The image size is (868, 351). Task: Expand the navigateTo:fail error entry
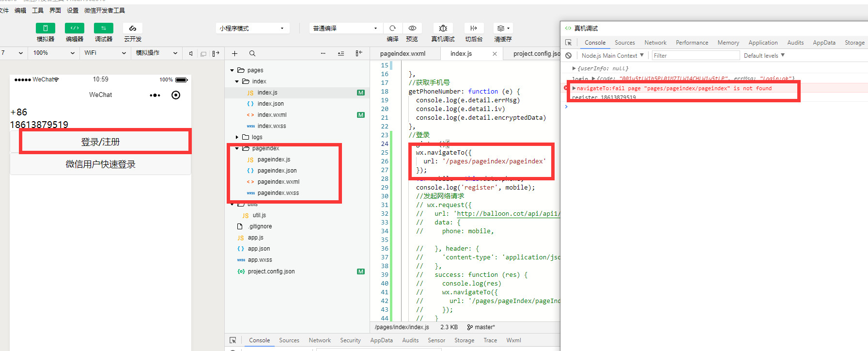[x=574, y=88]
